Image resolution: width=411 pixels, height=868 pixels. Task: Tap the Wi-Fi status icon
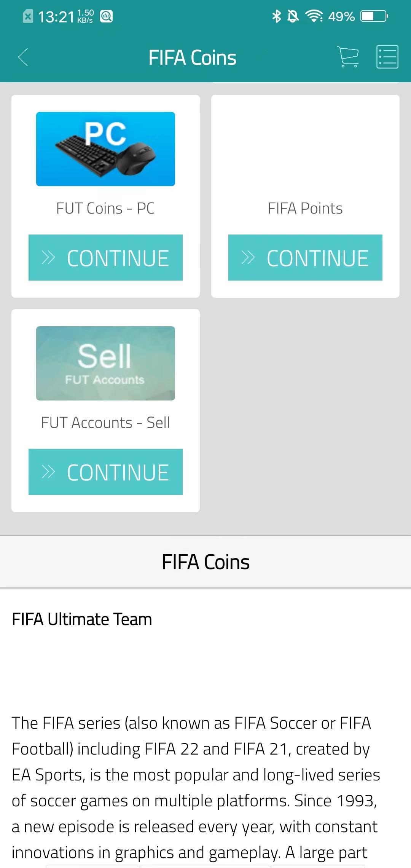pyautogui.click(x=314, y=16)
